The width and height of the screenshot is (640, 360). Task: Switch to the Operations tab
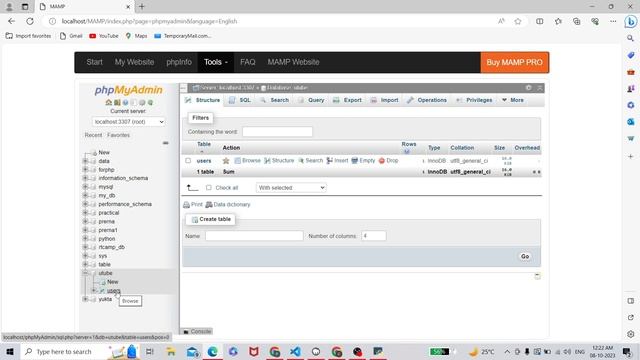click(427, 100)
